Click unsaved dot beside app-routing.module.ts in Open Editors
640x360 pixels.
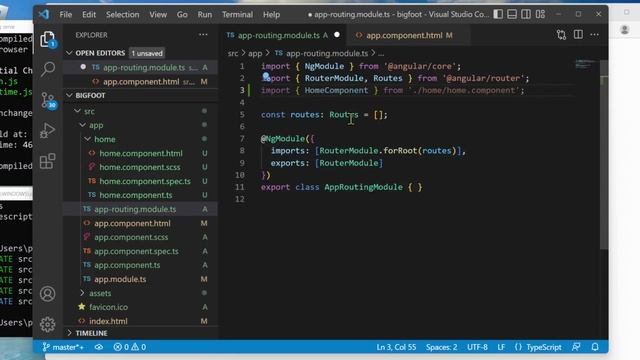tap(83, 67)
